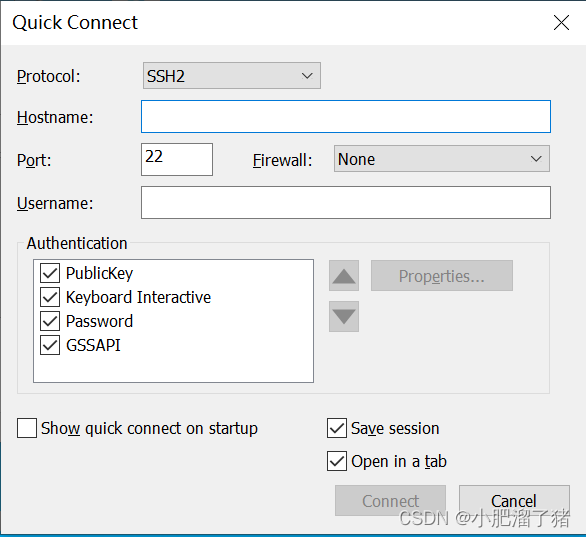This screenshot has width=586, height=537.
Task: Expand the Firewall None dropdown
Action: coord(442,159)
